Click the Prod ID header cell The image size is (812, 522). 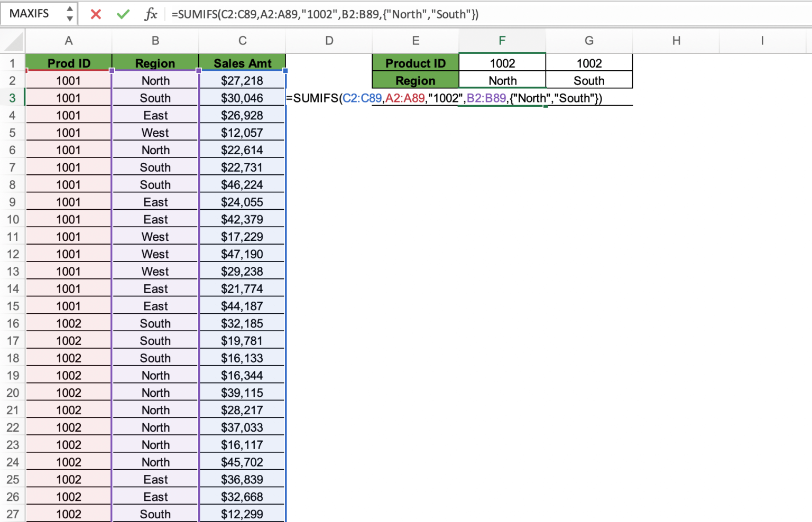pos(68,63)
